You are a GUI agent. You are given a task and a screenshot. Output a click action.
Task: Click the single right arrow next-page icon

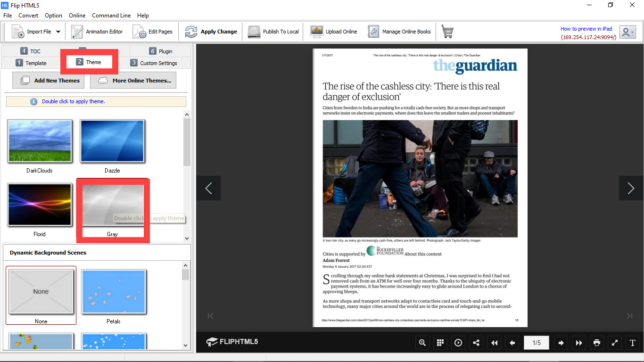(561, 343)
